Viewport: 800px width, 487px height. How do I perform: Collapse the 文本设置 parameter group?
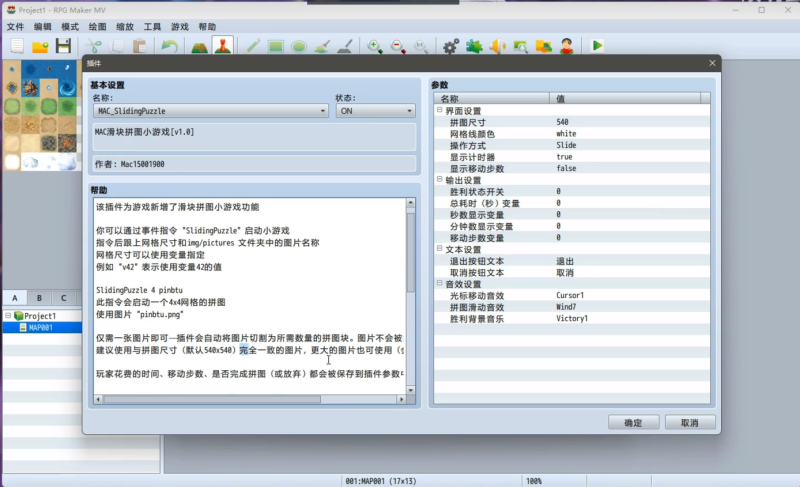(439, 249)
